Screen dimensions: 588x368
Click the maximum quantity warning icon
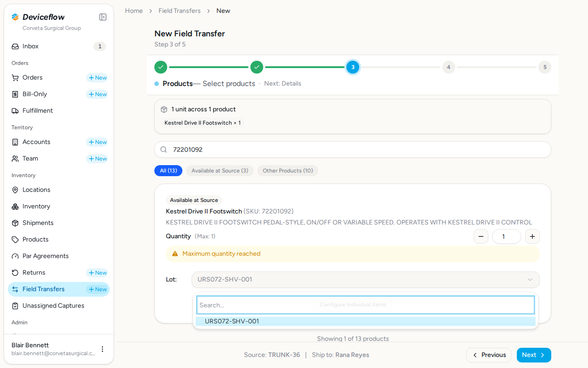coord(175,254)
